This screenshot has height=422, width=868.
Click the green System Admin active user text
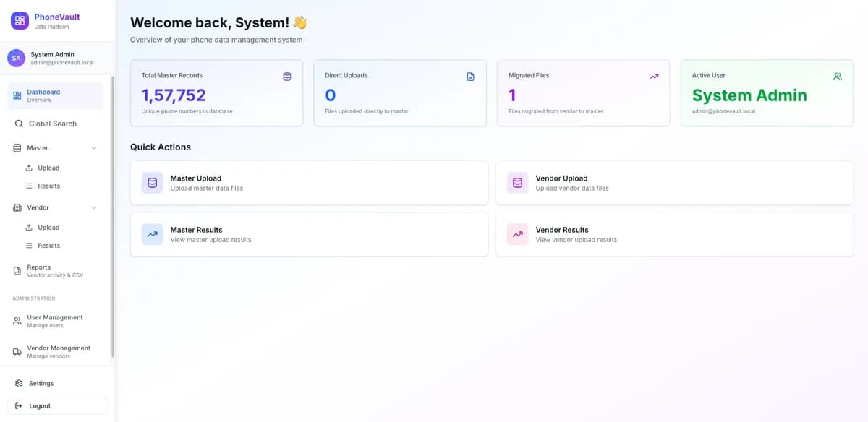[x=749, y=95]
